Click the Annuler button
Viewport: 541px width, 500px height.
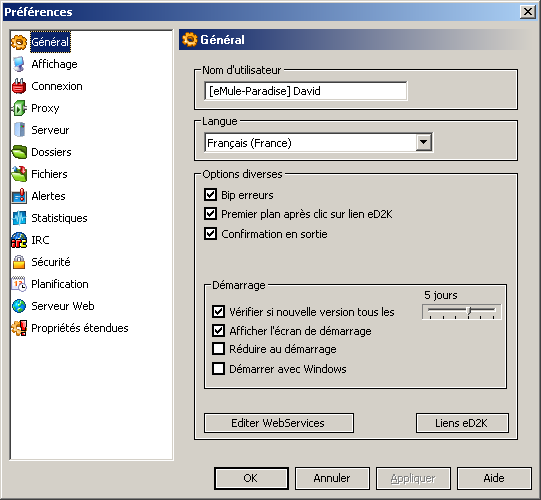tap(332, 478)
